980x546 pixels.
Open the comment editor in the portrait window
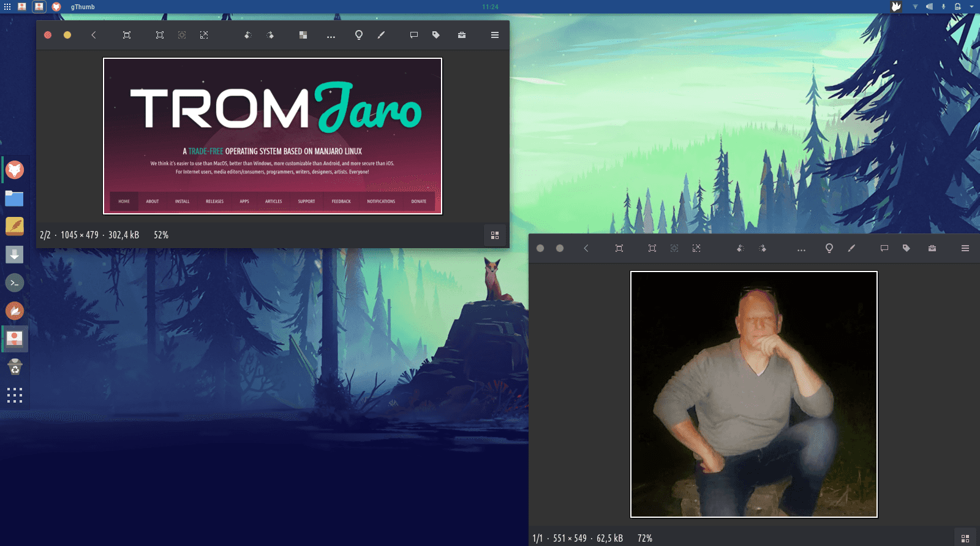pos(884,248)
